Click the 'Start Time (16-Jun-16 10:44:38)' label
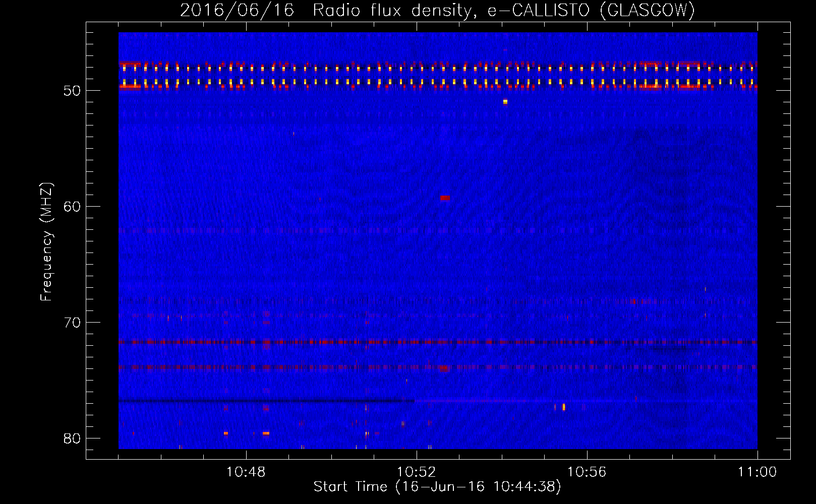The height and width of the screenshot is (504, 816). tap(437, 487)
